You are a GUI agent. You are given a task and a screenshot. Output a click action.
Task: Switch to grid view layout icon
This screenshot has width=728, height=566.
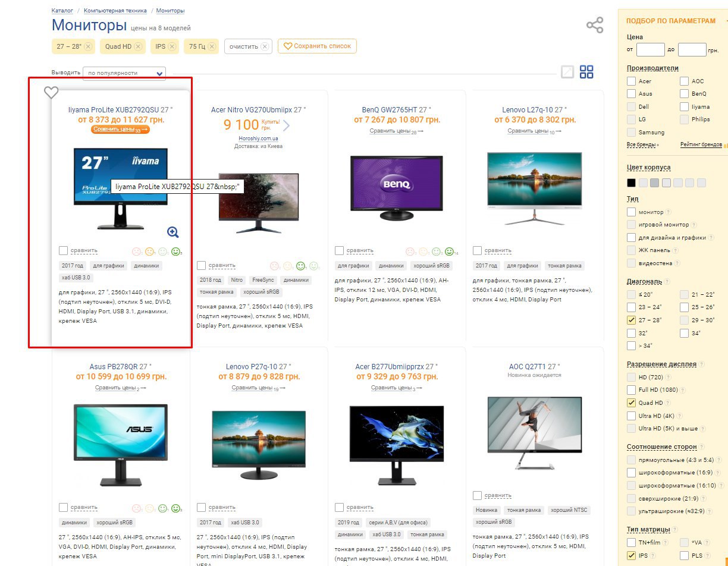pos(586,72)
